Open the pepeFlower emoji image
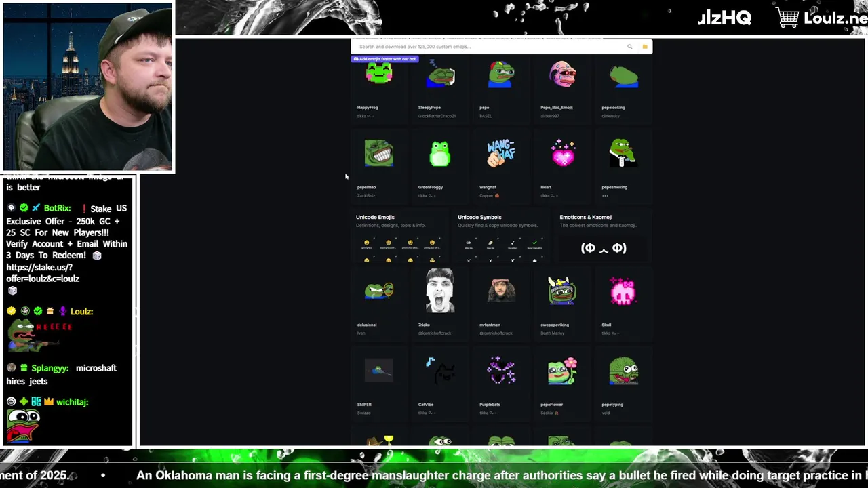This screenshot has width=868, height=488. pyautogui.click(x=562, y=371)
